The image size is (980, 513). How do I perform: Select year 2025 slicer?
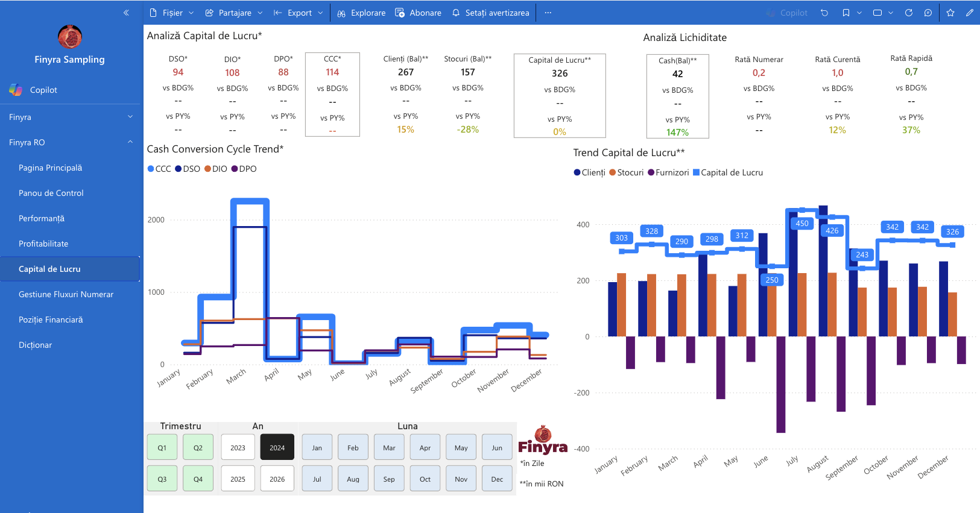click(238, 479)
